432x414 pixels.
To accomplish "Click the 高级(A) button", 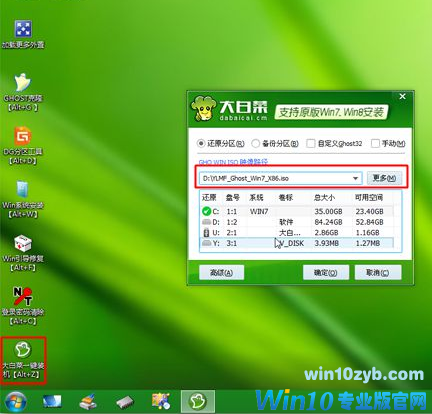I will tap(221, 273).
